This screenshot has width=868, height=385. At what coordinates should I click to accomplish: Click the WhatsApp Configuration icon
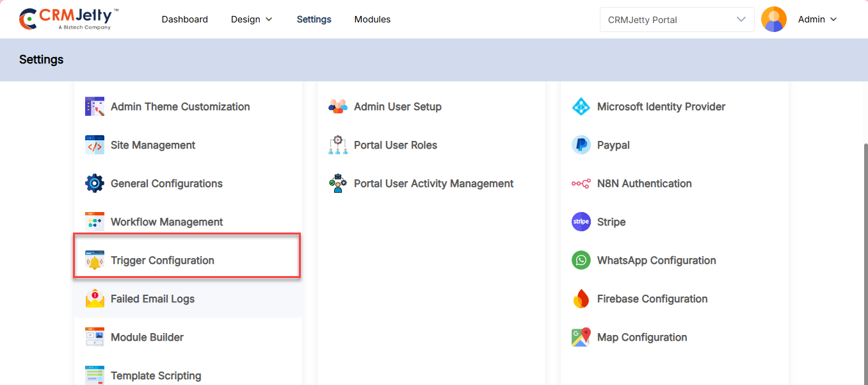581,261
